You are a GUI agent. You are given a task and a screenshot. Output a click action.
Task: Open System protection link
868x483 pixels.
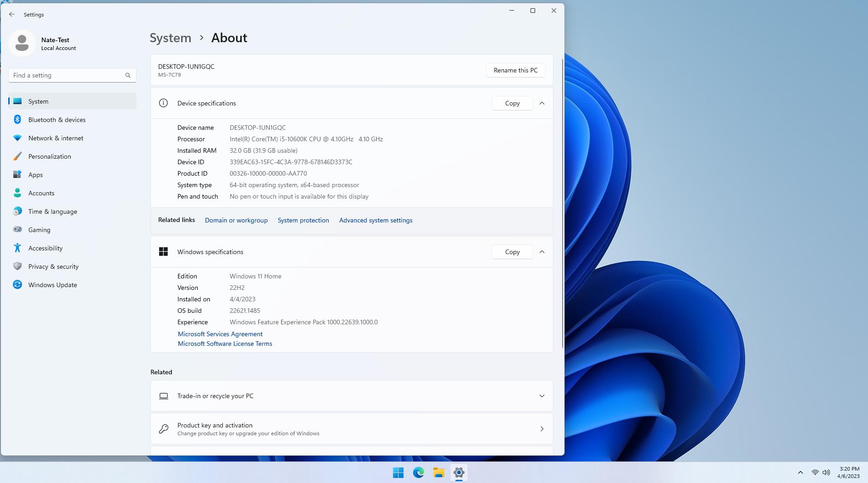(303, 220)
